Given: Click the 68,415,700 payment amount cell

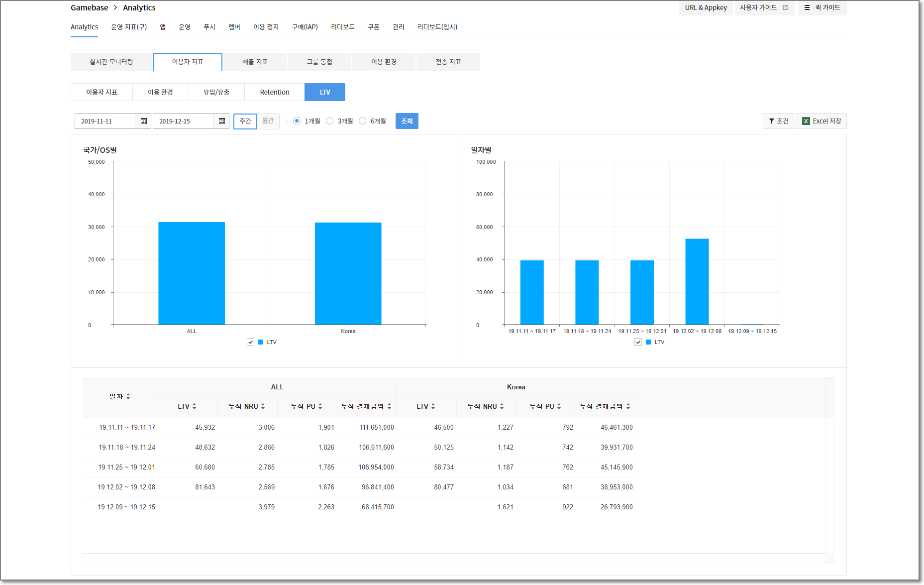Looking at the screenshot, I should [x=378, y=507].
